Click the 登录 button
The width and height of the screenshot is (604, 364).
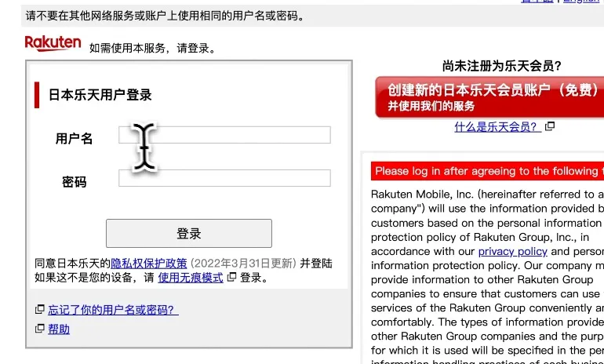coord(189,234)
